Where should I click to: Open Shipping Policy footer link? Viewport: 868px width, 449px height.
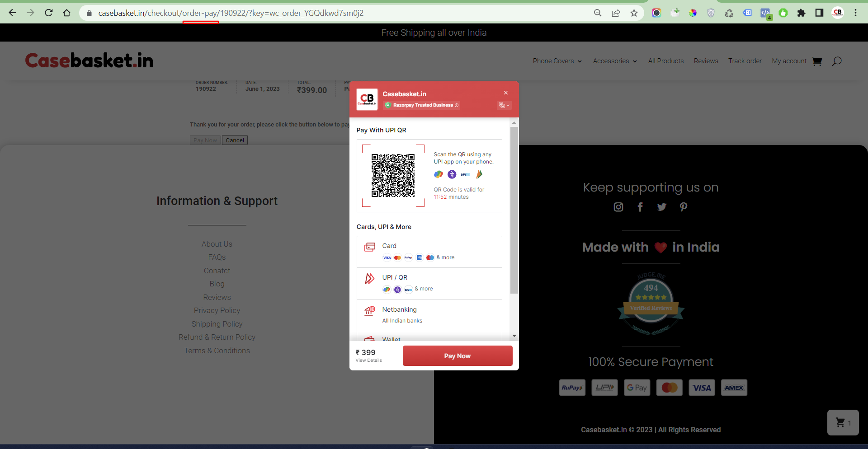coord(217,324)
